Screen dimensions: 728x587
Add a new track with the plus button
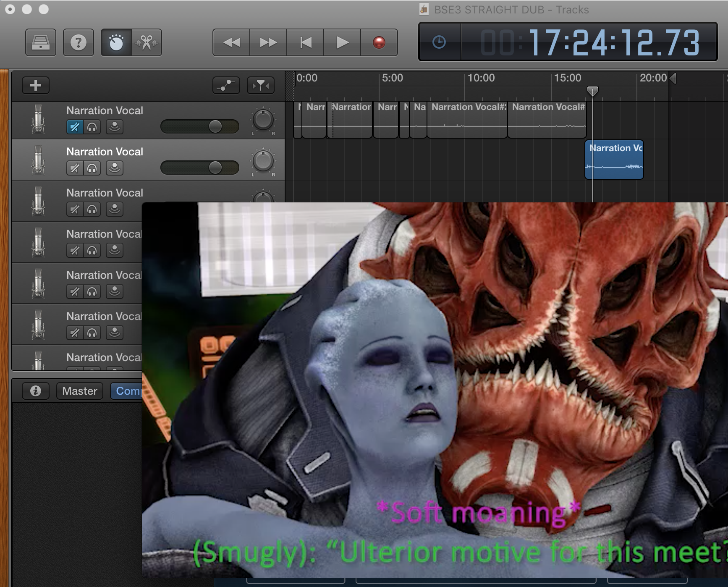36,85
